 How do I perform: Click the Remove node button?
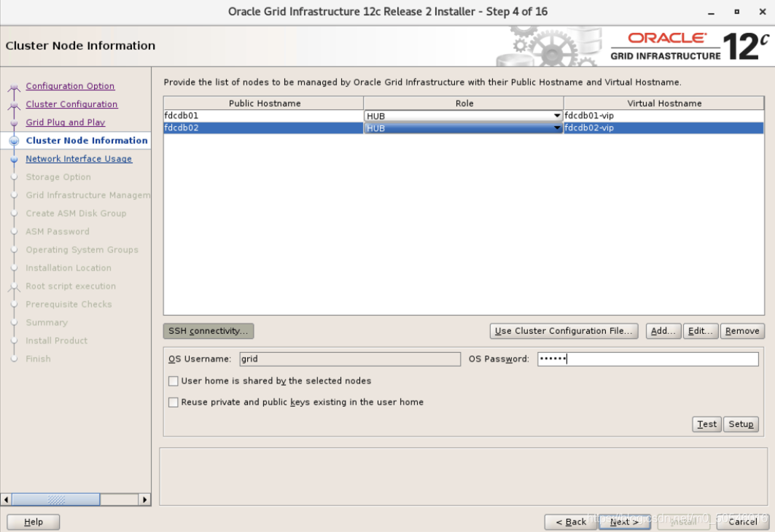click(x=742, y=331)
